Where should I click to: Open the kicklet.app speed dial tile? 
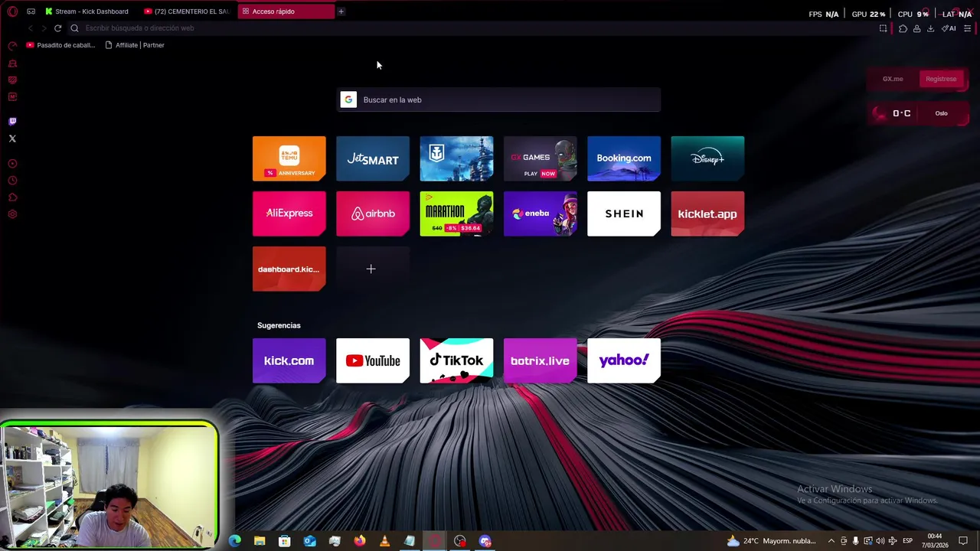click(x=707, y=214)
